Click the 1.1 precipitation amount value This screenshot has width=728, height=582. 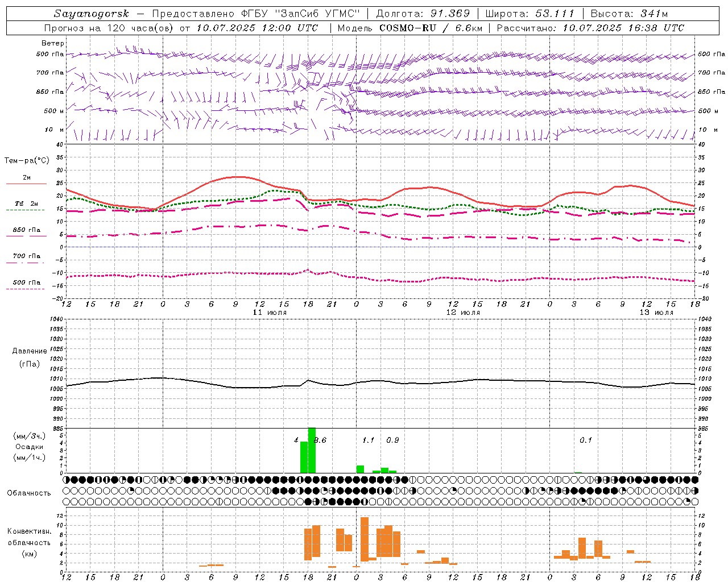point(369,440)
